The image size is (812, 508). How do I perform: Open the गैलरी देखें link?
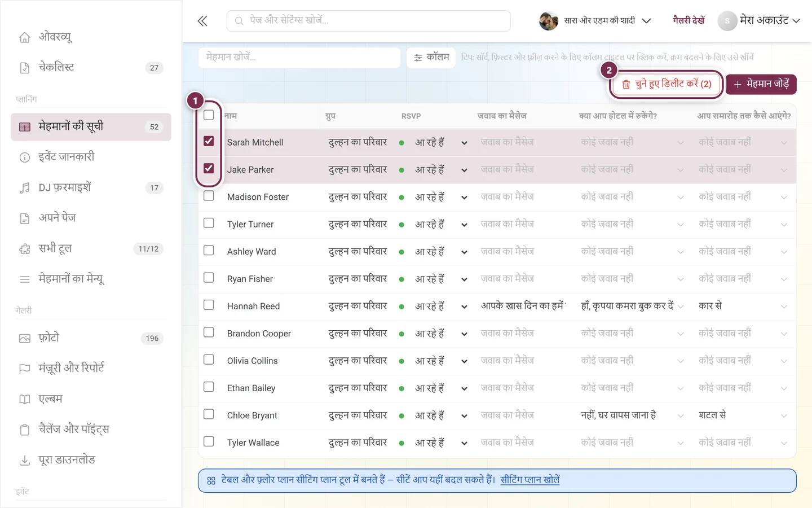click(x=689, y=21)
